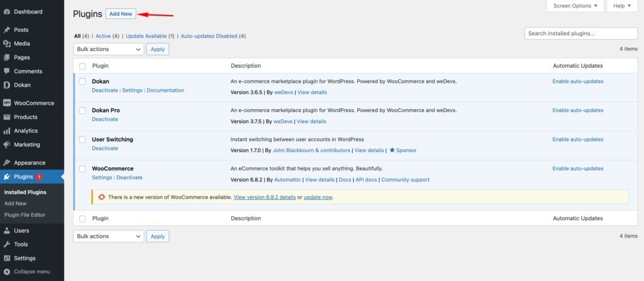Click the WooCommerce logo icon
This screenshot has height=281, width=644.
coord(6,103)
